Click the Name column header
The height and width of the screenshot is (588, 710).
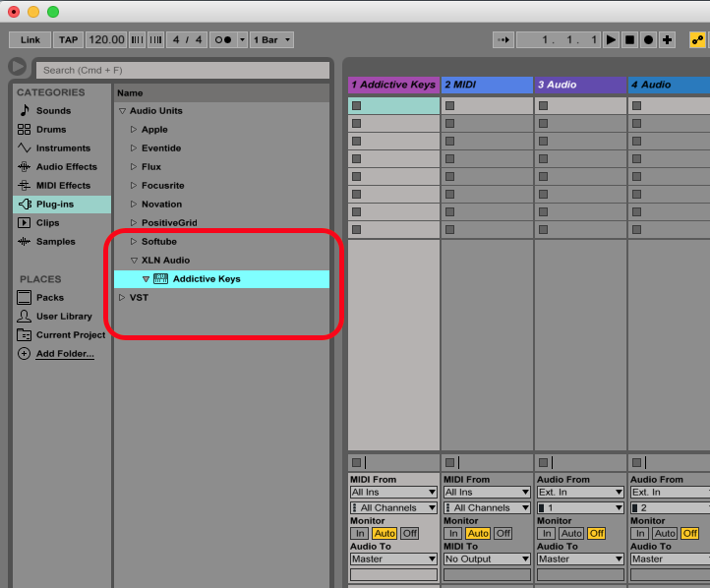[221, 92]
